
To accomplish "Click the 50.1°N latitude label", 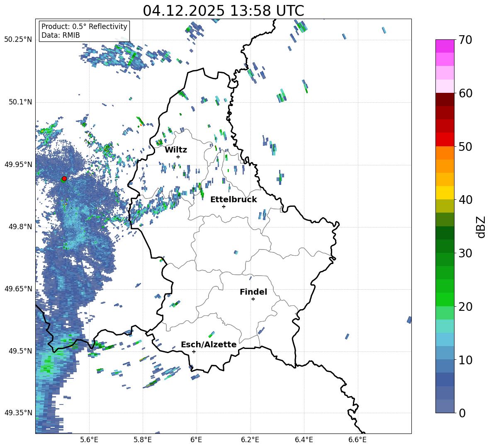I will 20,102.
